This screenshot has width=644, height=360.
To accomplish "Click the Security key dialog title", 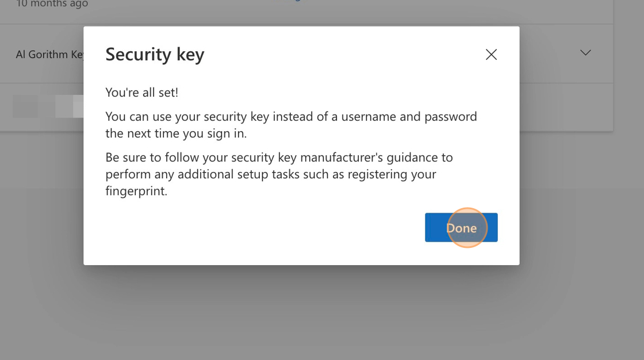I will click(x=155, y=55).
